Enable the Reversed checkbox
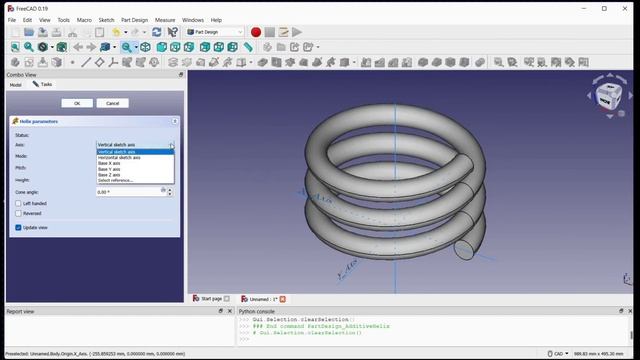The width and height of the screenshot is (640, 360). tap(18, 213)
